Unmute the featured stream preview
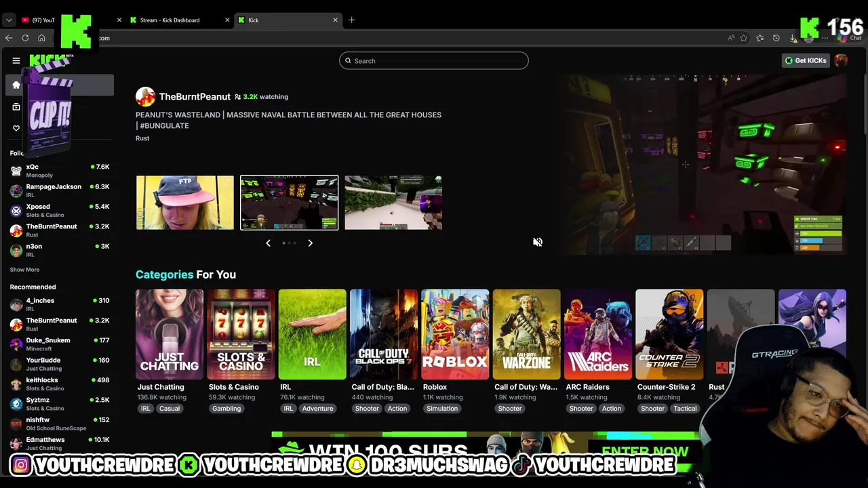The image size is (868, 488). coord(537,242)
